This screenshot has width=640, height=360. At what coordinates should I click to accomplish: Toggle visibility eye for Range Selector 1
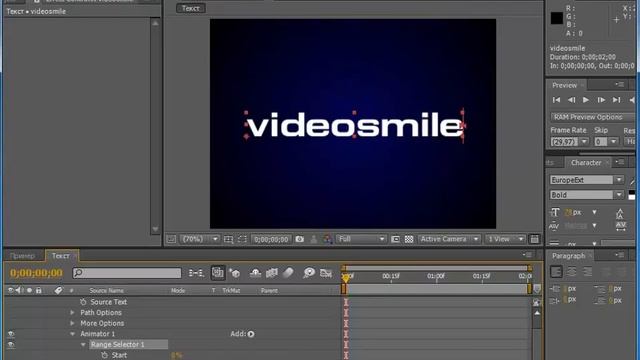click(11, 344)
